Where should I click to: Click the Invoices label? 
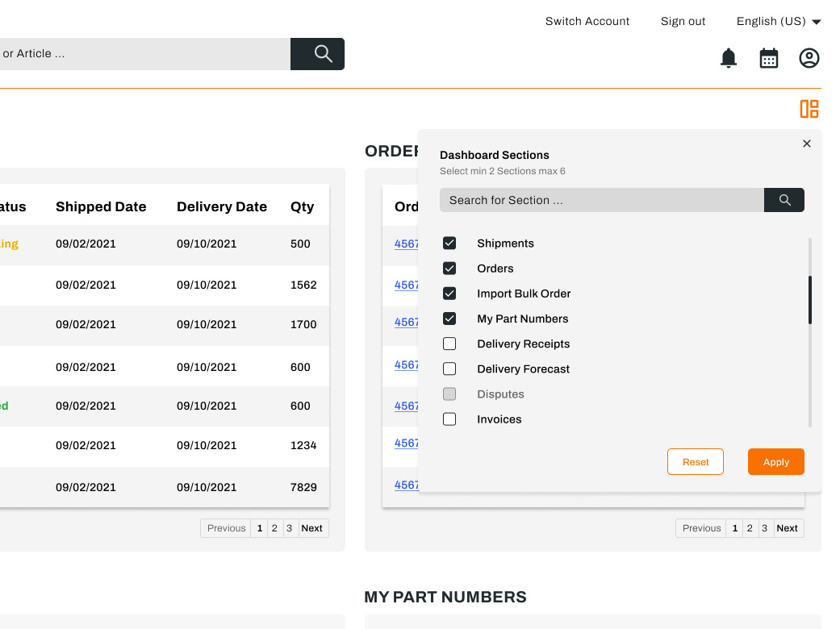pyautogui.click(x=499, y=419)
